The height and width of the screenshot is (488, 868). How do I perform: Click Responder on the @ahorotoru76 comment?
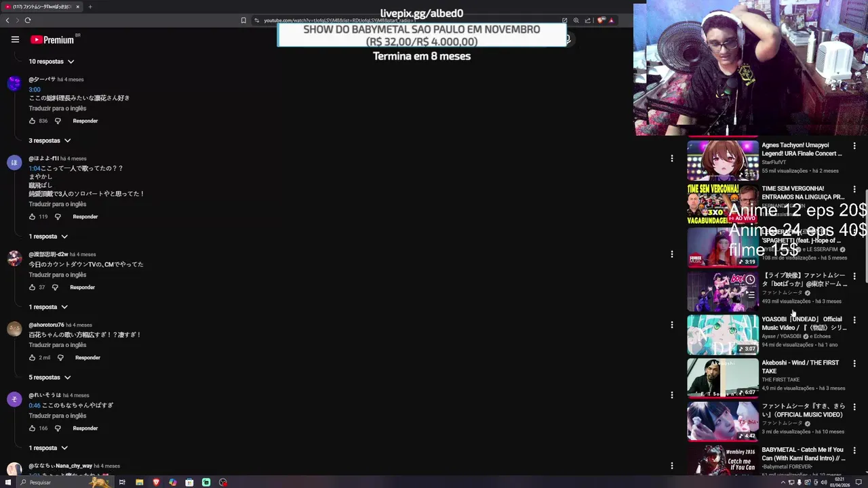point(88,358)
